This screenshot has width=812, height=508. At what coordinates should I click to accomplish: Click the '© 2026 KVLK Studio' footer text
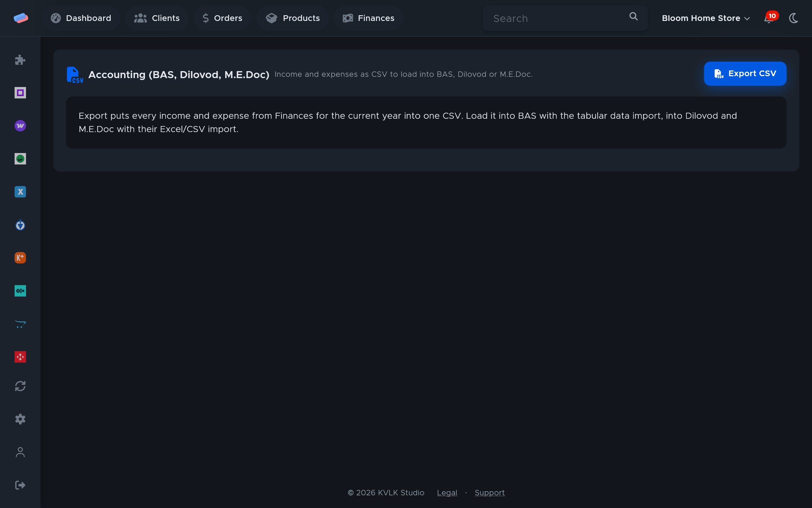pos(386,492)
